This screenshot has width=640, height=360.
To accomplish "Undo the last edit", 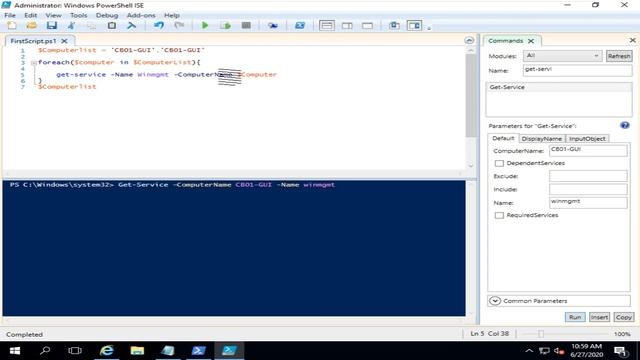I will pyautogui.click(x=158, y=25).
